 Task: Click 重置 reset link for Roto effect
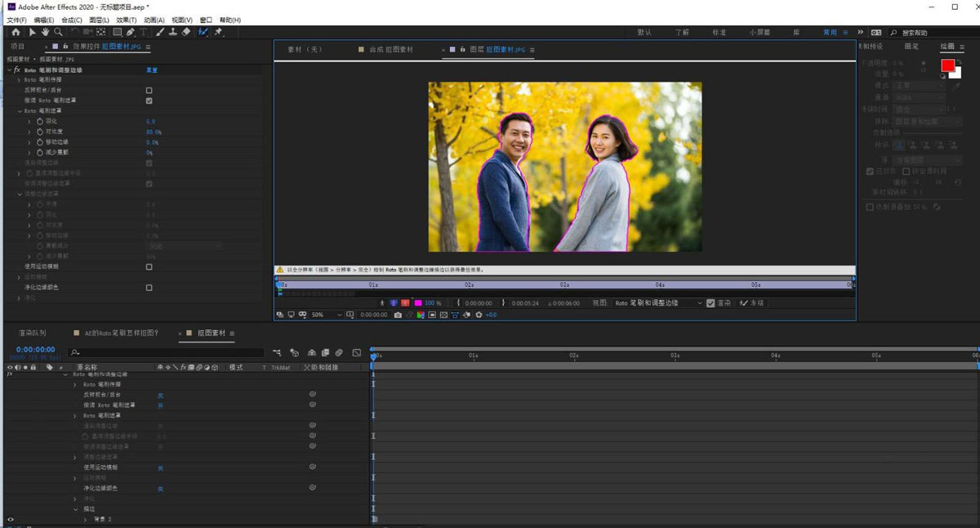(152, 70)
